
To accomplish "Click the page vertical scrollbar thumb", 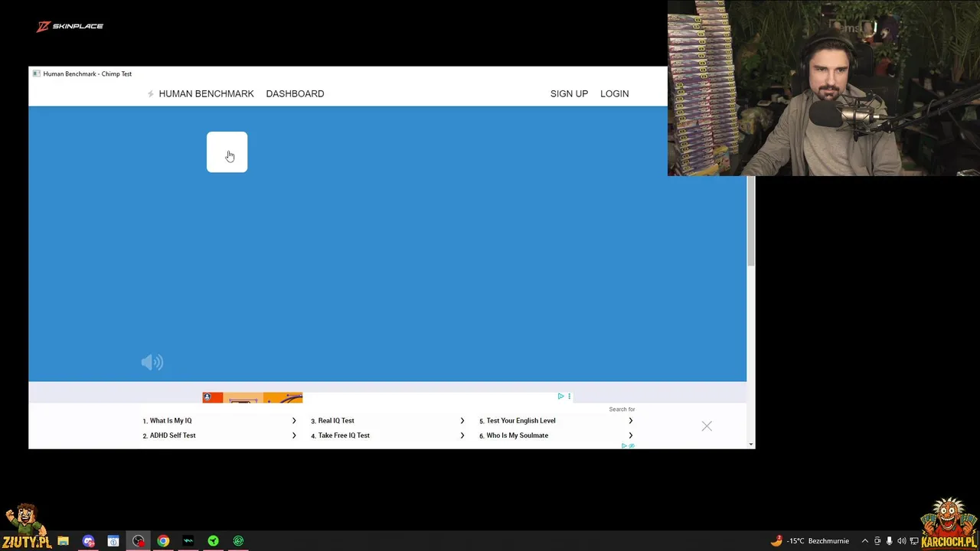I will 751,222.
